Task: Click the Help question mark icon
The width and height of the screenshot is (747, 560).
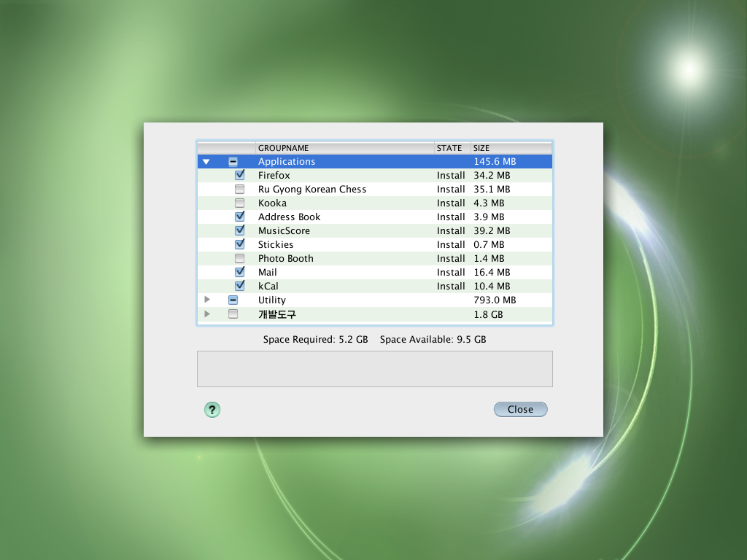Action: coord(212,409)
